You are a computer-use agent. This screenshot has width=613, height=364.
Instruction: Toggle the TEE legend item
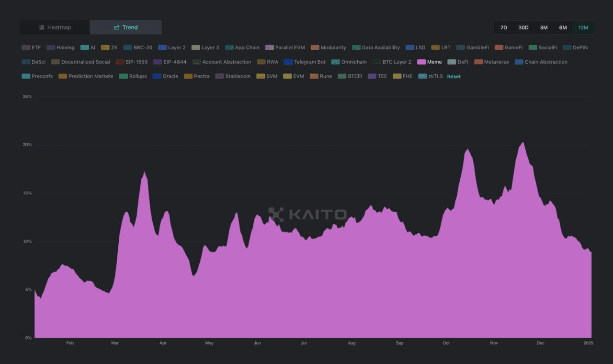point(377,76)
